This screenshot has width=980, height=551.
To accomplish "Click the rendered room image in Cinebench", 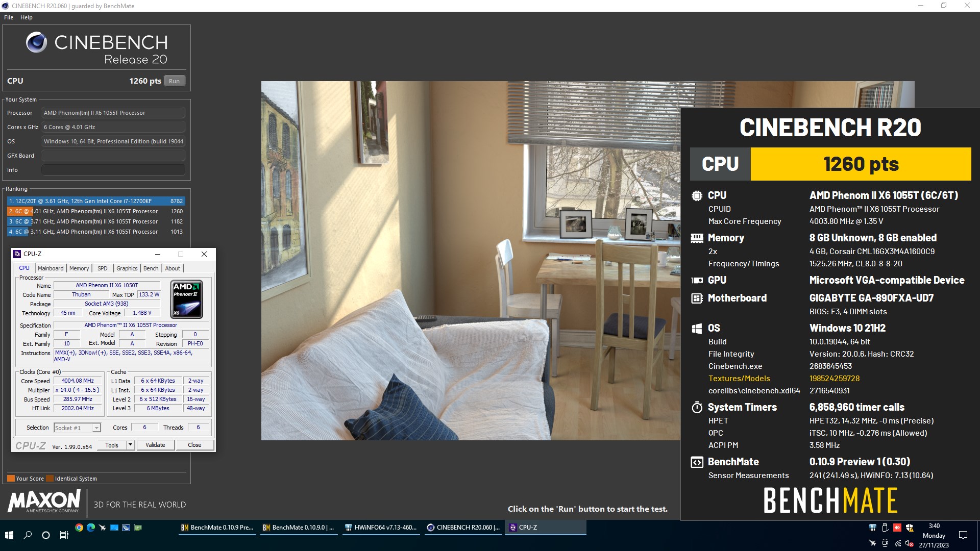I will pyautogui.click(x=471, y=260).
